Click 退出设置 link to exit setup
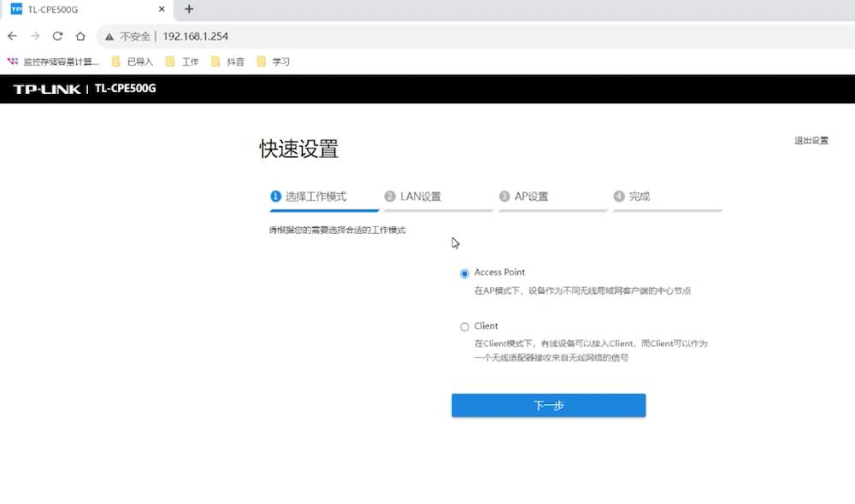The height and width of the screenshot is (504, 855). point(811,141)
